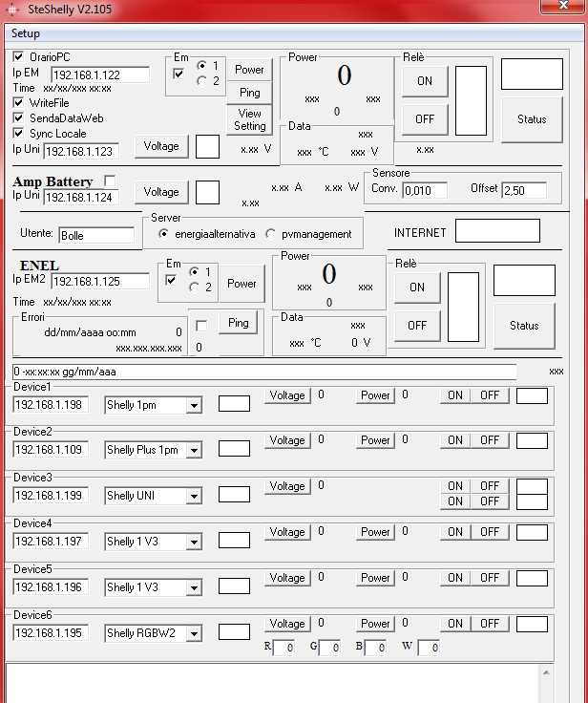
Task: Click Voltage button beside Ip Uni 192.168.1.123
Action: pos(161,146)
